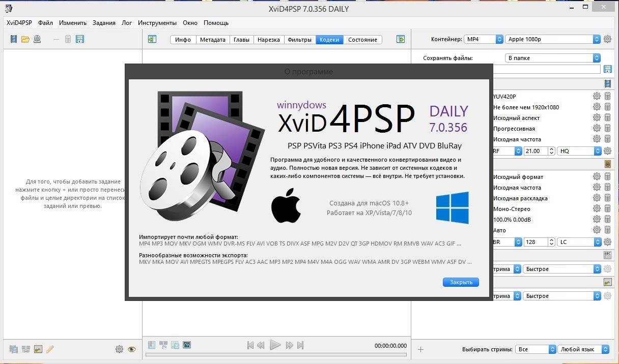Viewport: 619px width, 364px height.
Task: Click the image preview icon at bottom left panel
Action: click(38, 349)
